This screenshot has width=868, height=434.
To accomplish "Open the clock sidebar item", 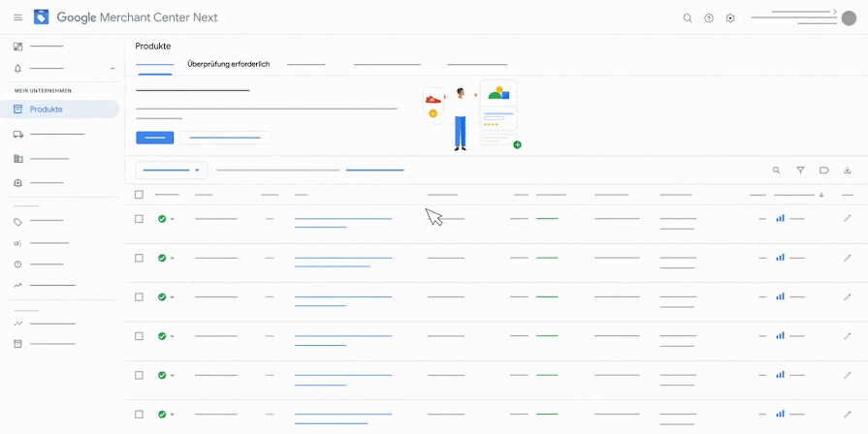I will (x=17, y=264).
